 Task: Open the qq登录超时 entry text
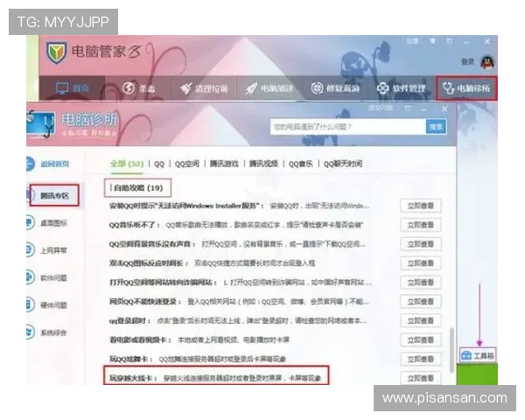coord(238,321)
